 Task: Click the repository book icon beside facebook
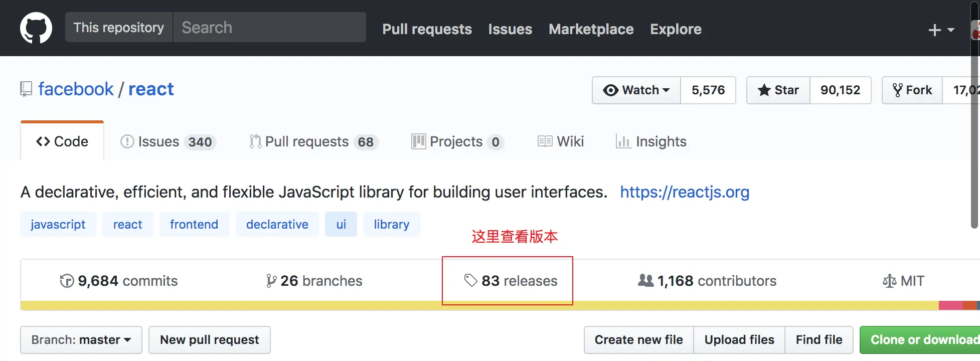26,89
